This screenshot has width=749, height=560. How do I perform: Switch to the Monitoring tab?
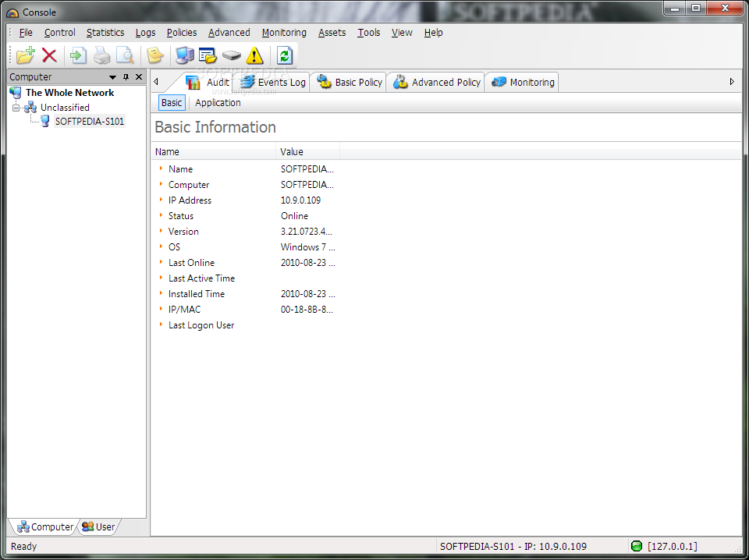pyautogui.click(x=524, y=82)
